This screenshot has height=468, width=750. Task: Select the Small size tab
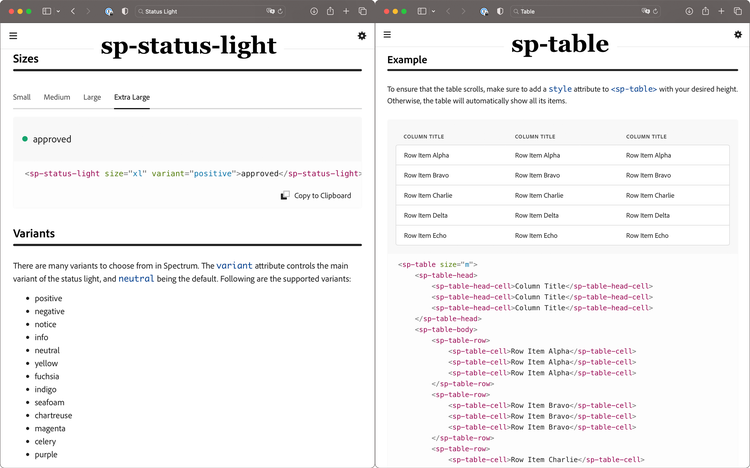pyautogui.click(x=22, y=97)
